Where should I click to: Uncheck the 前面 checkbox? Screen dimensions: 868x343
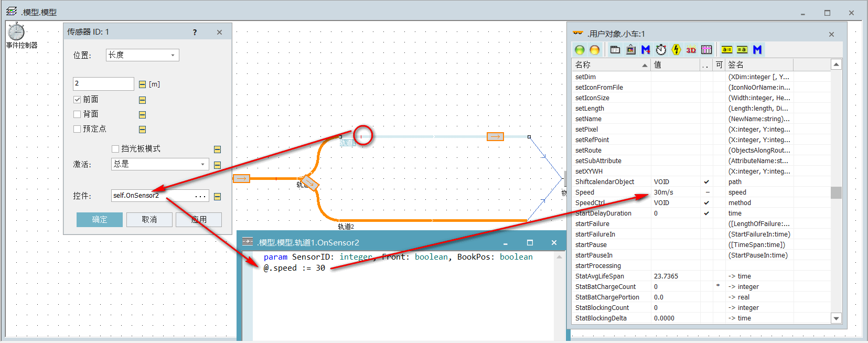click(x=77, y=100)
